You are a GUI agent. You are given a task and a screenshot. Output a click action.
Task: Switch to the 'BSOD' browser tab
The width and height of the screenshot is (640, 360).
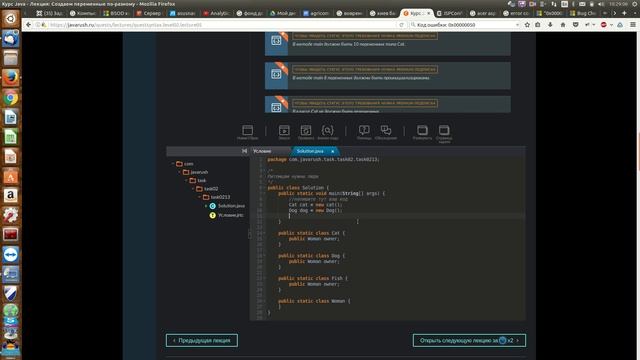tap(116, 13)
